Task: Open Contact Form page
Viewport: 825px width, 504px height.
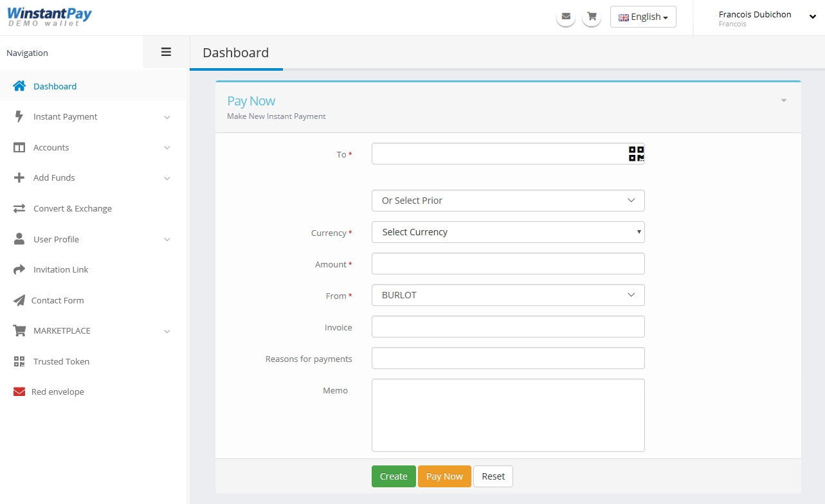Action: [x=93, y=300]
